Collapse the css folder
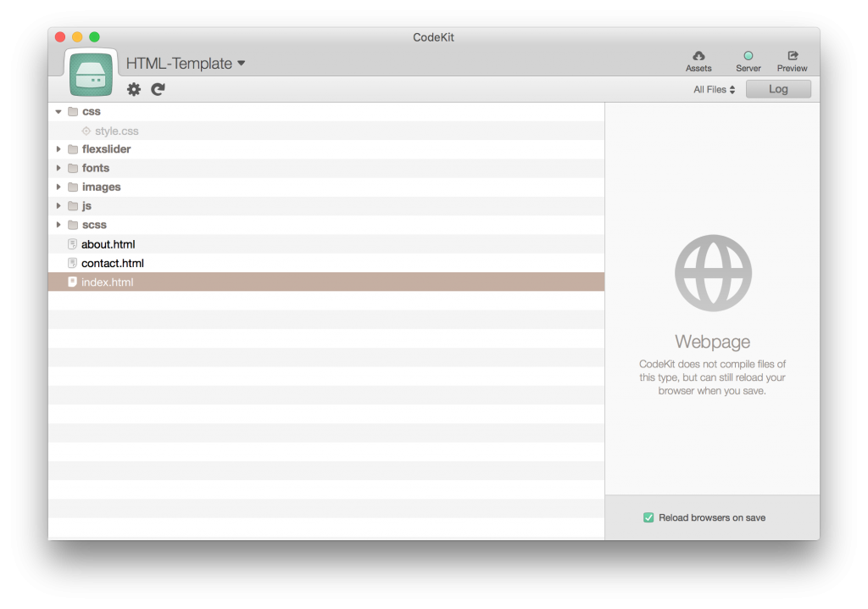This screenshot has width=868, height=609. coord(58,111)
